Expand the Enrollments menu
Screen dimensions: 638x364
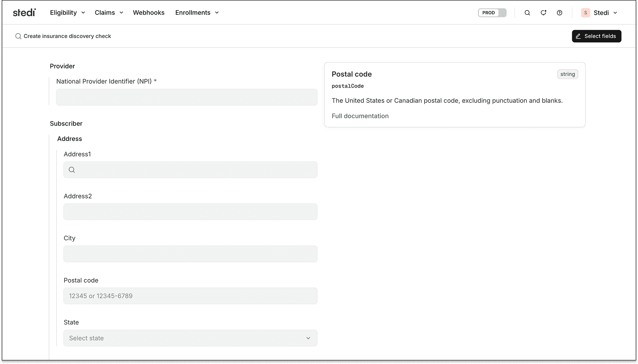click(197, 13)
